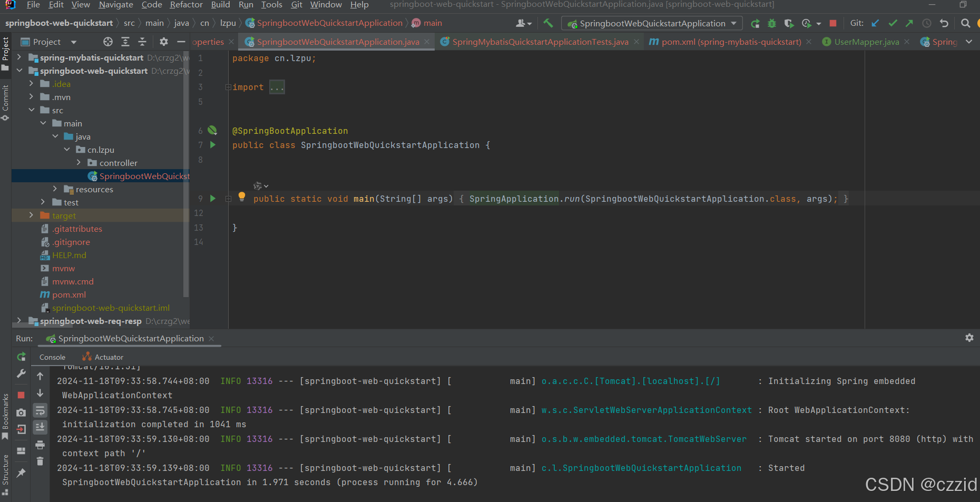
Task: Open the Navigate menu
Action: click(x=116, y=5)
